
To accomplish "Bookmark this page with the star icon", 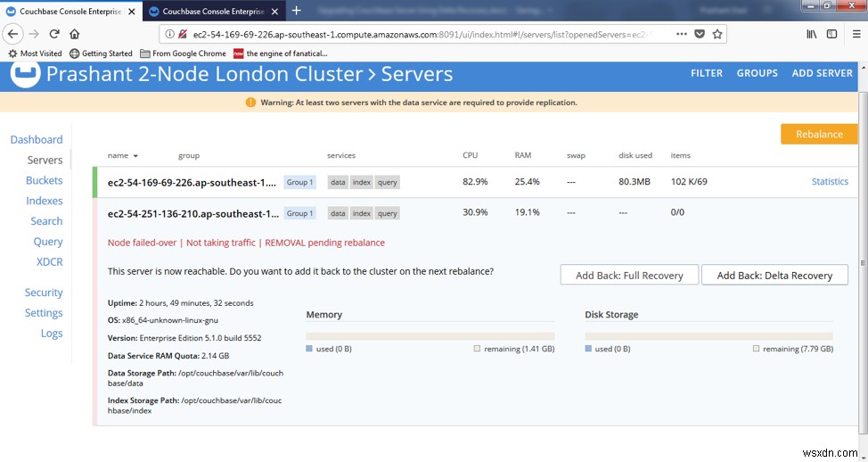I will (717, 34).
